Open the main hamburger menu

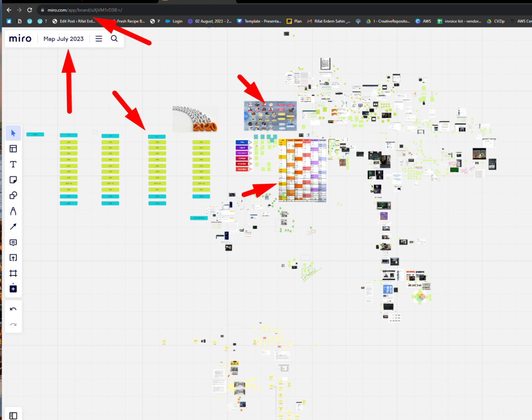(x=99, y=38)
